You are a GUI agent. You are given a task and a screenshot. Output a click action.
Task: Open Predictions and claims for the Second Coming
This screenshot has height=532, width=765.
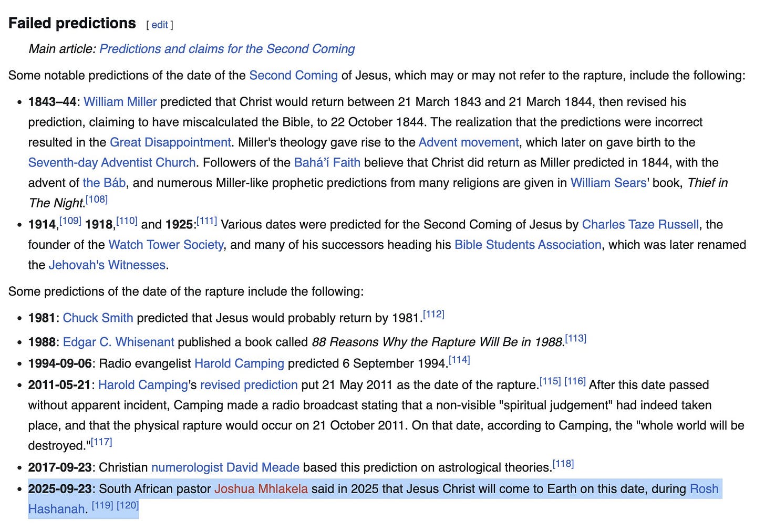pyautogui.click(x=227, y=49)
